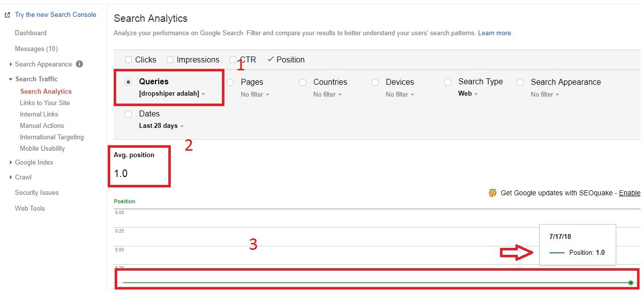This screenshot has height=291, width=644.
Task: Click the SEOquake logo icon
Action: pos(493,193)
